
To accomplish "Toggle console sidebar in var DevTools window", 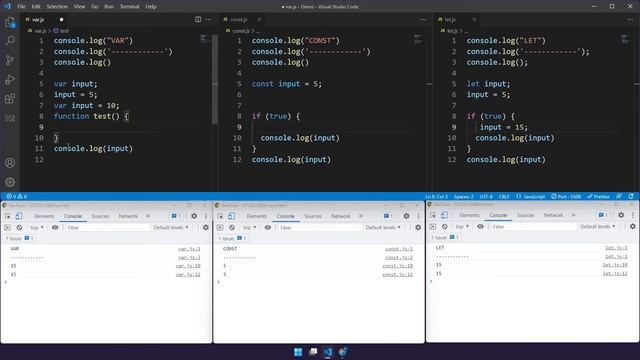I will pyautogui.click(x=7, y=227).
